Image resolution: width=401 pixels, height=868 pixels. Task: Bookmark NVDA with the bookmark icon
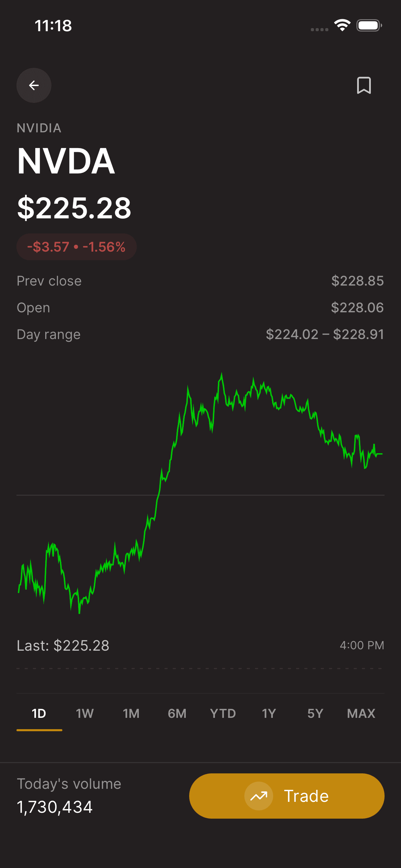pos(364,85)
